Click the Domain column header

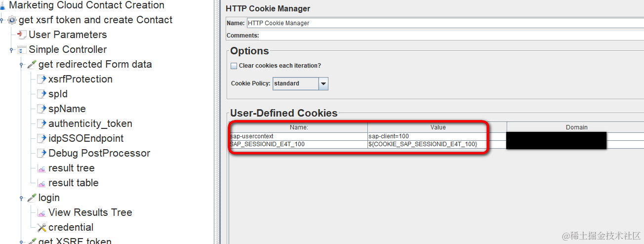[x=576, y=127]
